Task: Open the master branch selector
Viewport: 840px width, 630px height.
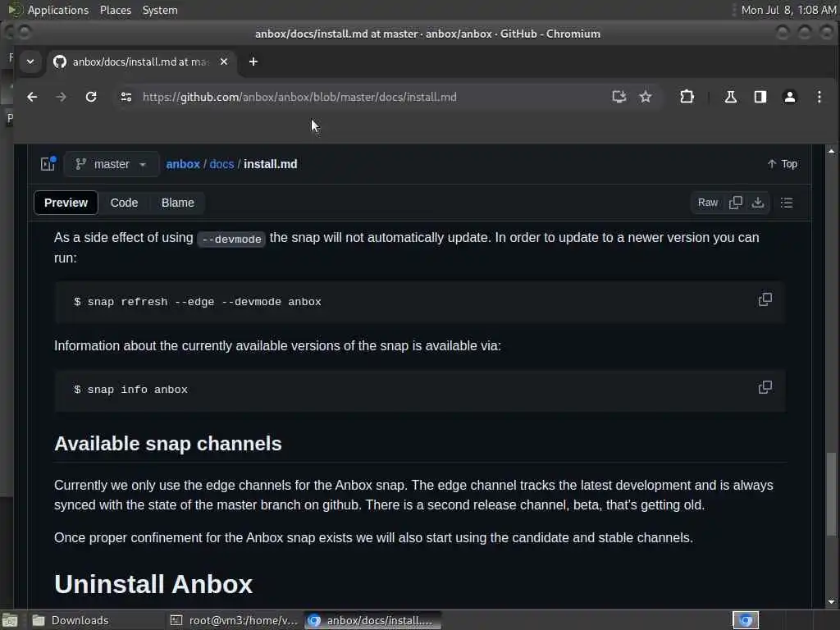Action: pyautogui.click(x=112, y=164)
